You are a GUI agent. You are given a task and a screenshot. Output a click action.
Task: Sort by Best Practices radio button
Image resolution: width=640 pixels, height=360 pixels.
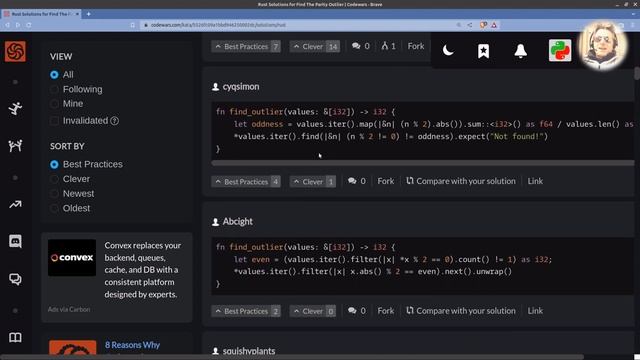click(x=54, y=164)
